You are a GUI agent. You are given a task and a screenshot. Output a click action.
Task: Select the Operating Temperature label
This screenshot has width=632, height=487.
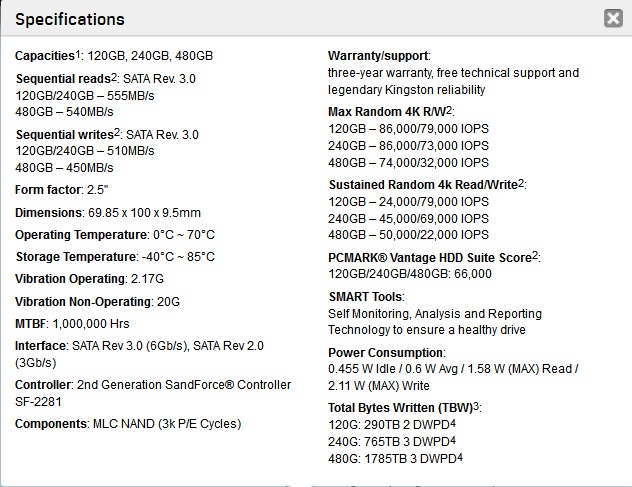pyautogui.click(x=82, y=235)
